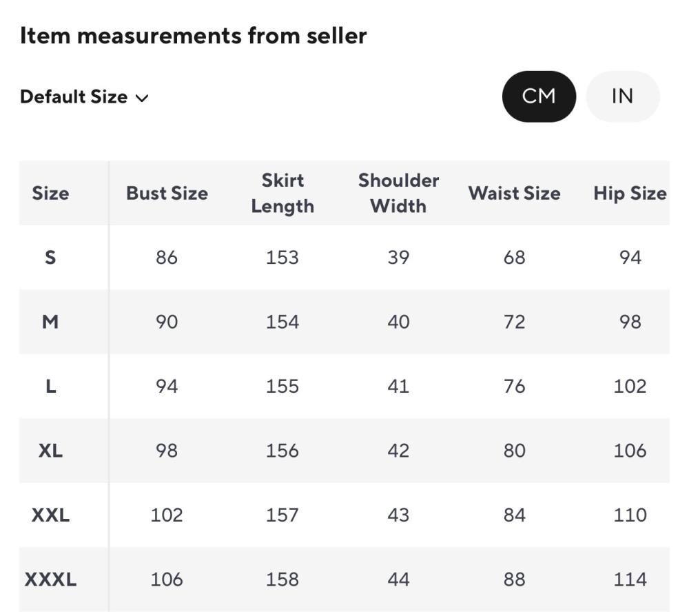Click the Bust Size column header

pos(167,193)
